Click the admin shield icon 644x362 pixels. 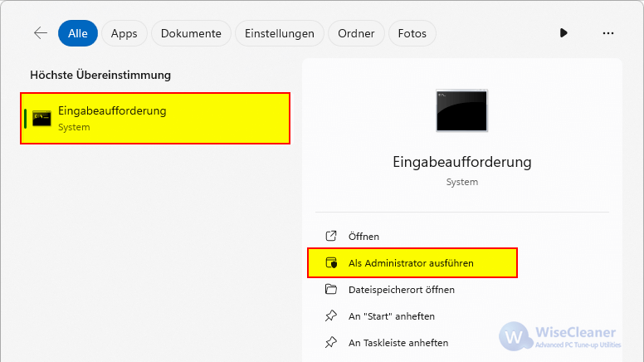(331, 262)
